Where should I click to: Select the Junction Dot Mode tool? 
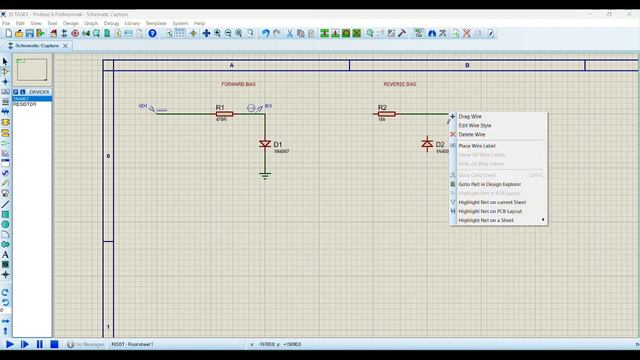[5, 82]
